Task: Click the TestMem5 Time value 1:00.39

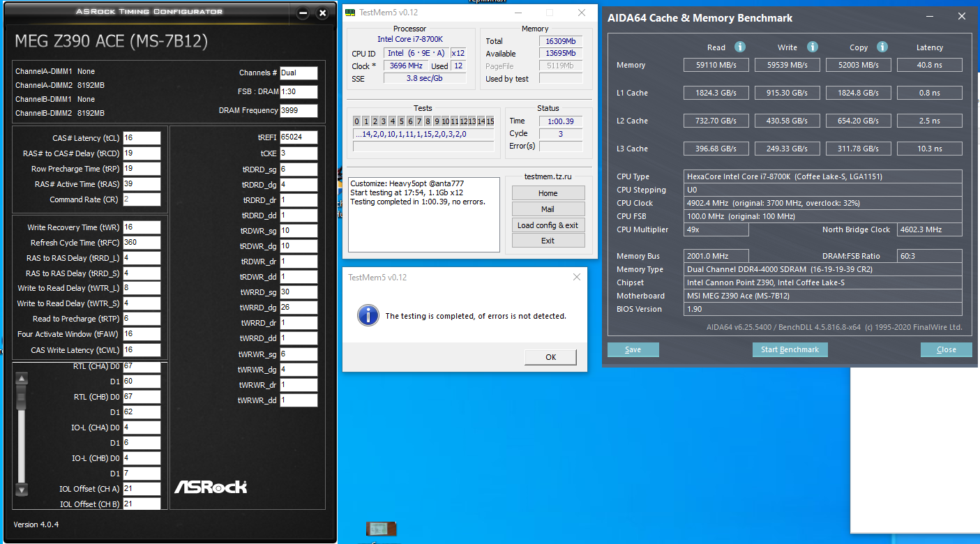Action: point(561,121)
